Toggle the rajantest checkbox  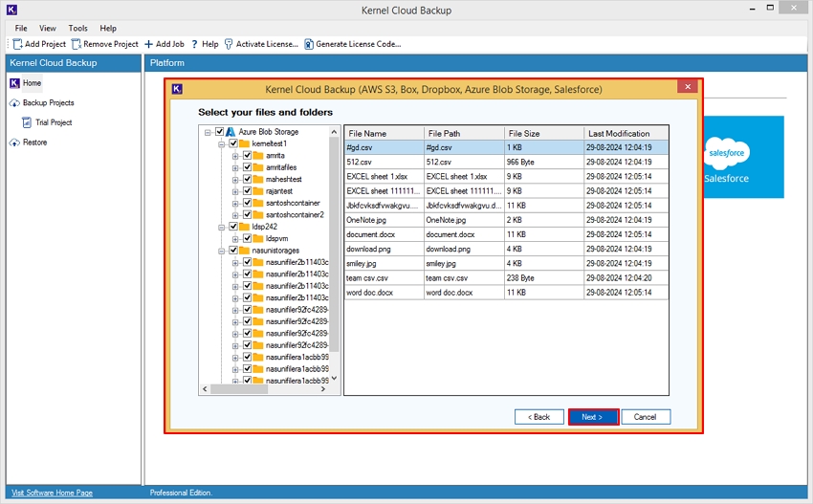pyautogui.click(x=248, y=191)
